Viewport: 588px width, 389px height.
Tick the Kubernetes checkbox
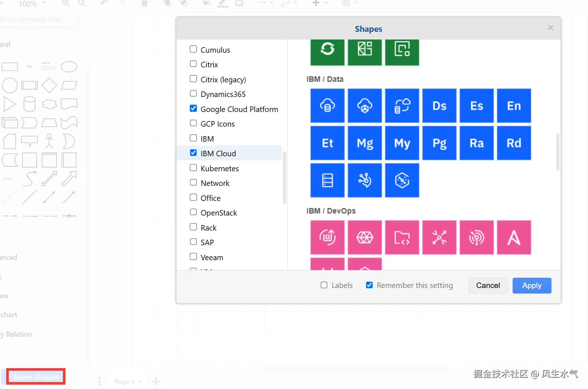(x=193, y=168)
